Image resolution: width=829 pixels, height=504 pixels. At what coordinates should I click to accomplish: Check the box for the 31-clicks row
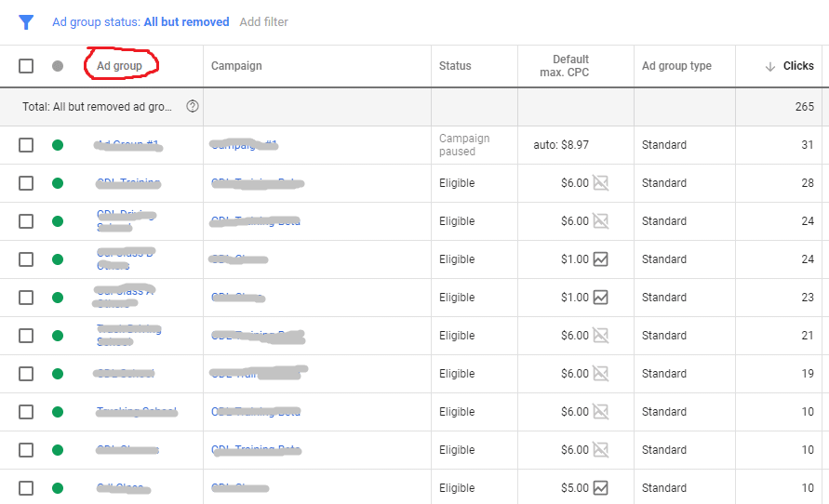pyautogui.click(x=26, y=145)
